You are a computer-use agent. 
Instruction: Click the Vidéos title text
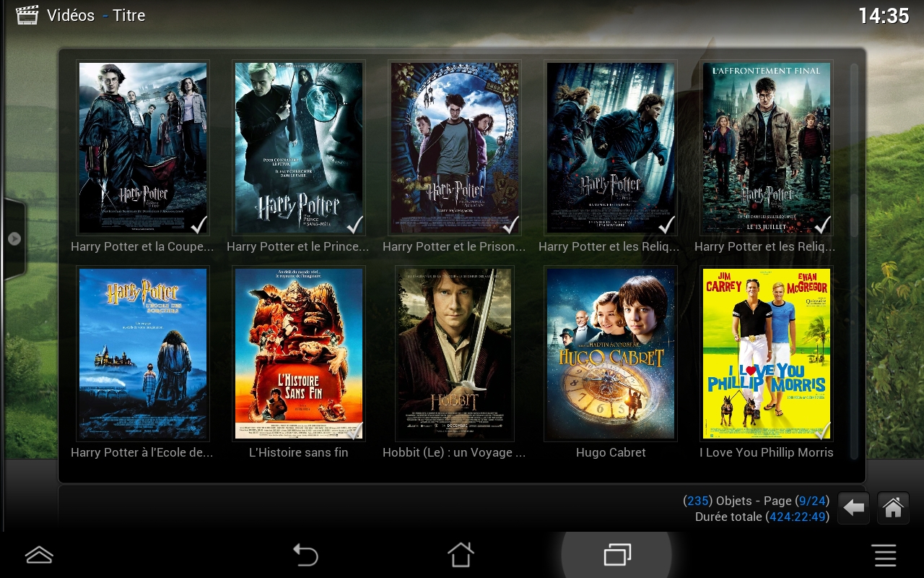pyautogui.click(x=71, y=15)
